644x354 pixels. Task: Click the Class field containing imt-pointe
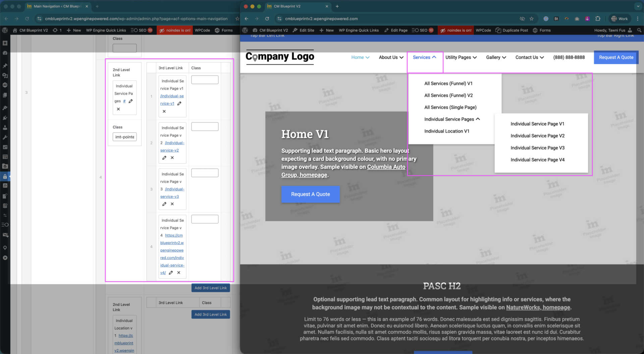pyautogui.click(x=124, y=137)
